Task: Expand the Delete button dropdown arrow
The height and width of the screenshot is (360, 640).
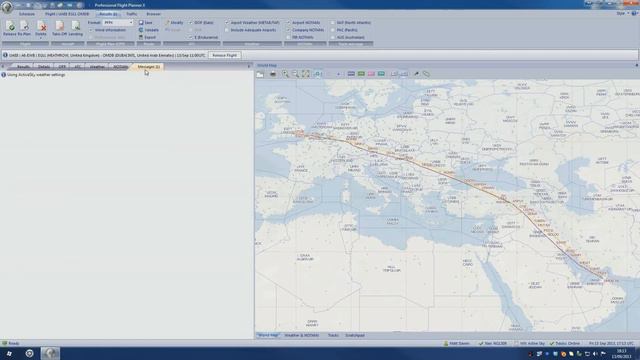Action: click(41, 38)
